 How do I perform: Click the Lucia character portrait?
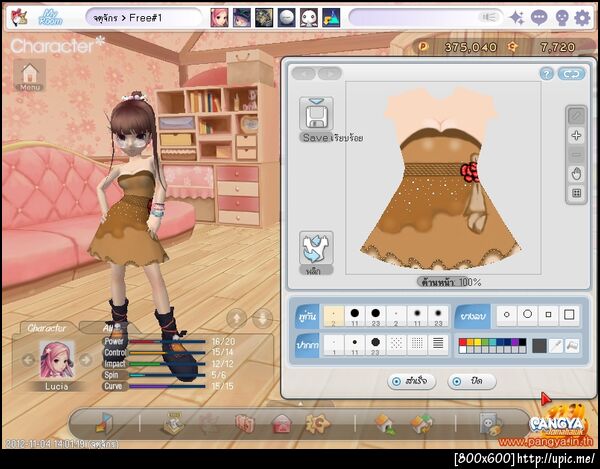tap(57, 360)
